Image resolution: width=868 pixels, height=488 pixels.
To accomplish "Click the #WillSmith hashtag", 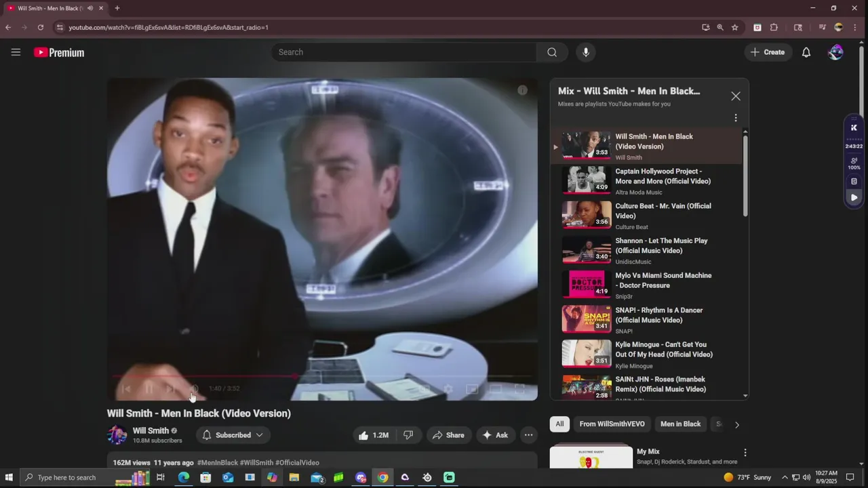I will click(x=256, y=463).
